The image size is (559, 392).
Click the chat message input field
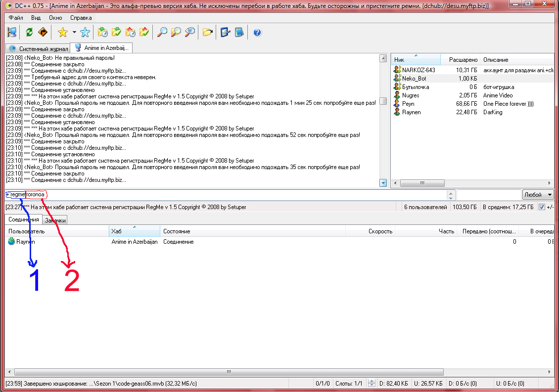pos(226,195)
